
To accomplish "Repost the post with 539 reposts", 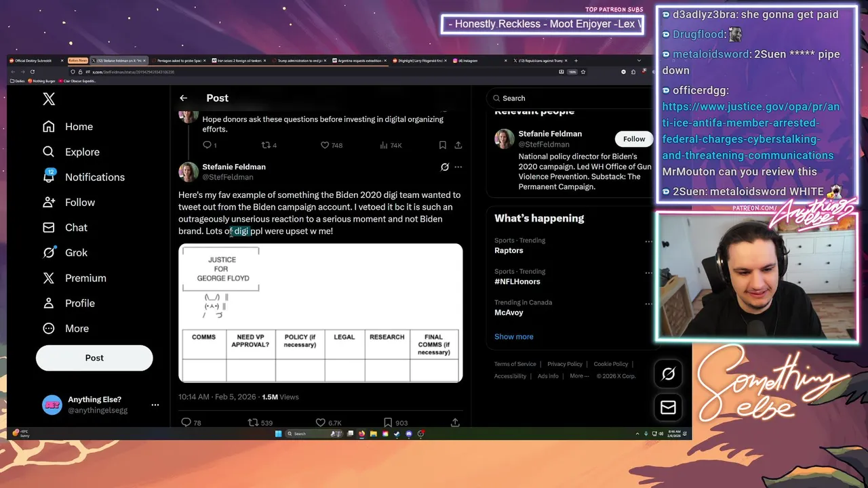I will tap(260, 422).
